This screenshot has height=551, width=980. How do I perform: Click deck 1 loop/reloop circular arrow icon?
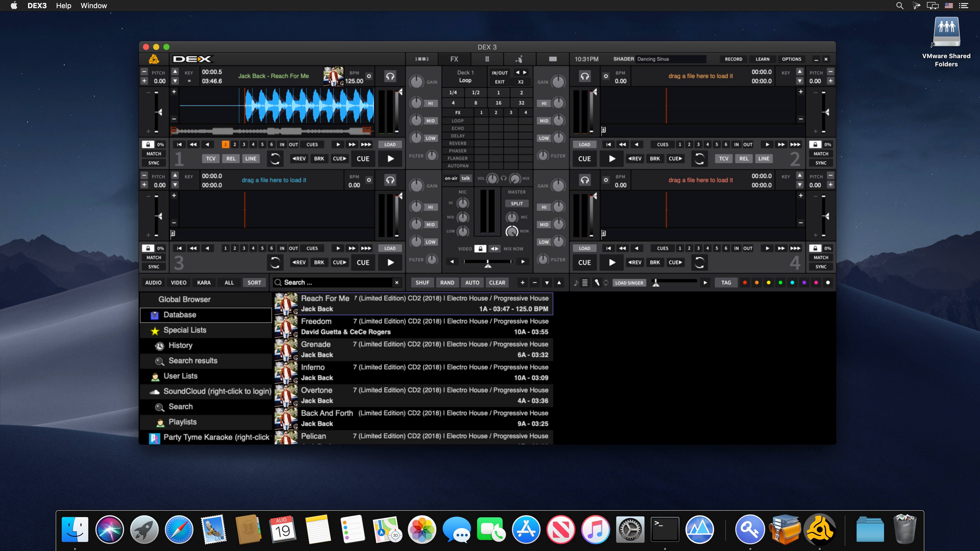pos(275,159)
